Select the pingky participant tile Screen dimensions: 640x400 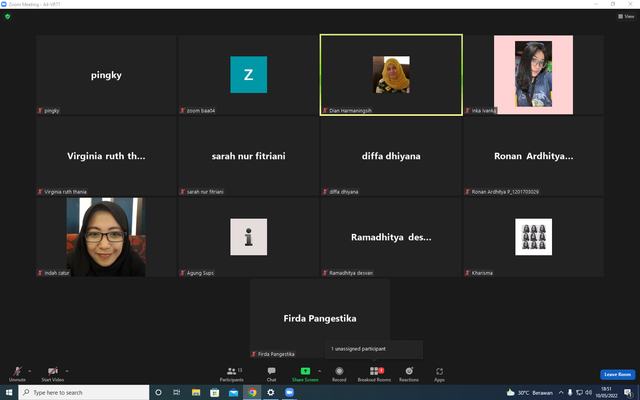[x=106, y=74]
